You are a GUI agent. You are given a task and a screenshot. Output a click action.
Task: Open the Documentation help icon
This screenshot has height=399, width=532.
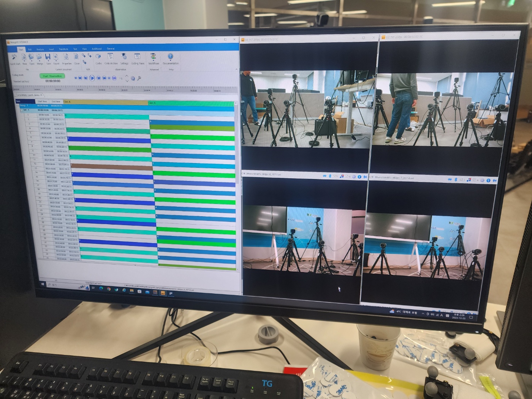(x=170, y=56)
